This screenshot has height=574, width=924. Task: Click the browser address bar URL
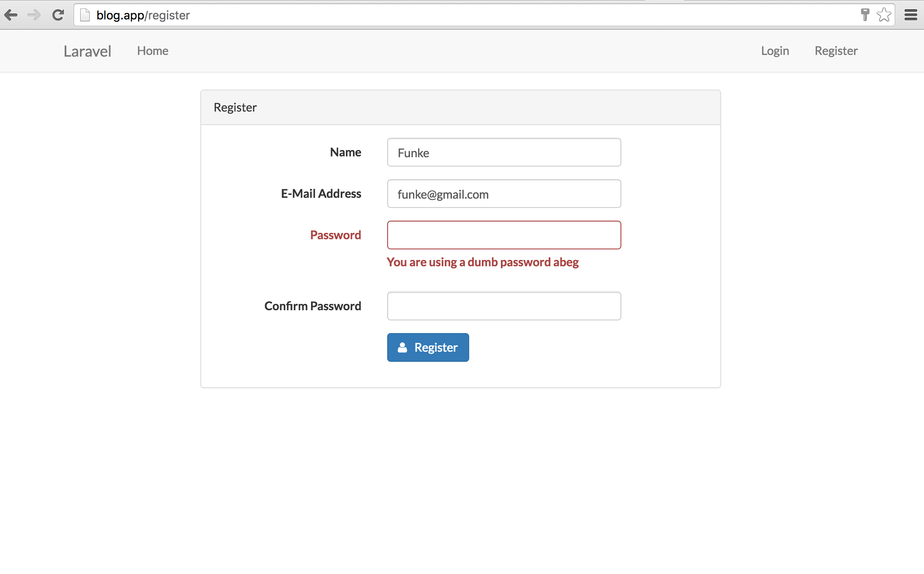[143, 15]
